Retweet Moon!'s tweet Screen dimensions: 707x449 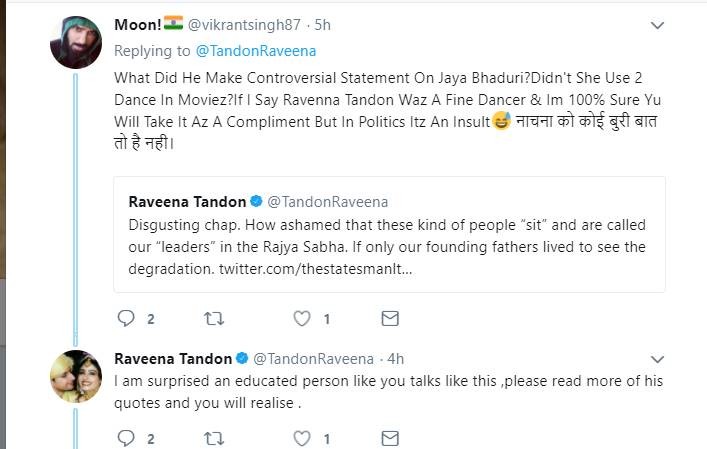(213, 319)
